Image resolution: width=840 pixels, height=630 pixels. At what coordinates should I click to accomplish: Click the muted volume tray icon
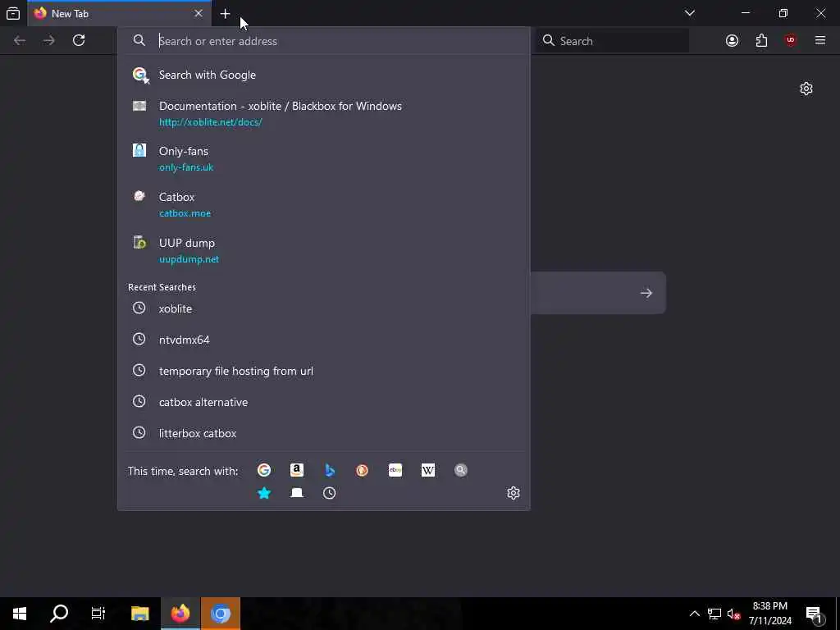click(734, 614)
